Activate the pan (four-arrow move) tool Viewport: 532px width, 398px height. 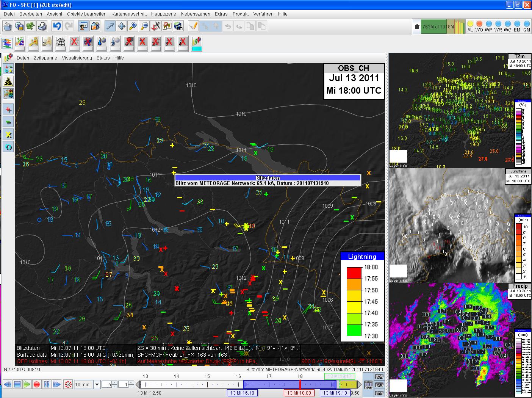[x=122, y=26]
